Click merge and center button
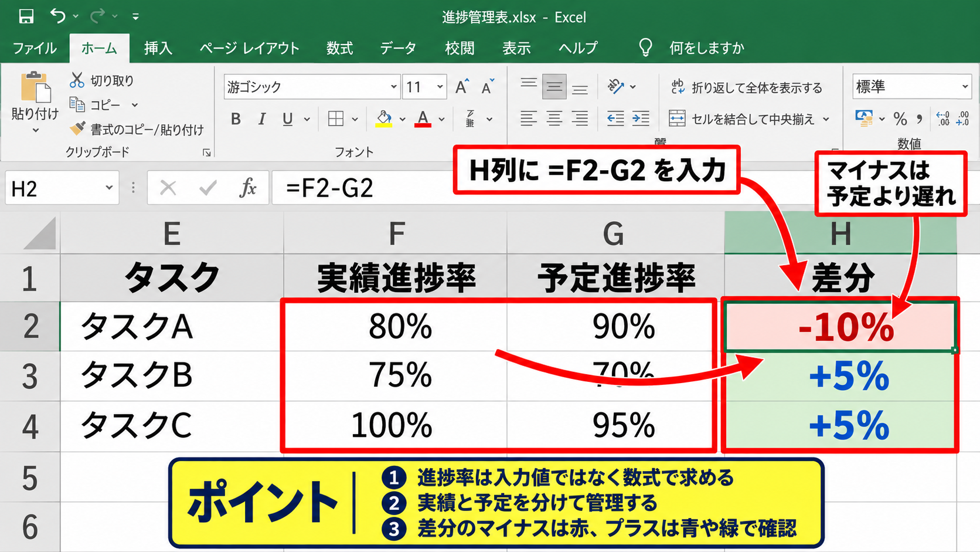 click(741, 119)
